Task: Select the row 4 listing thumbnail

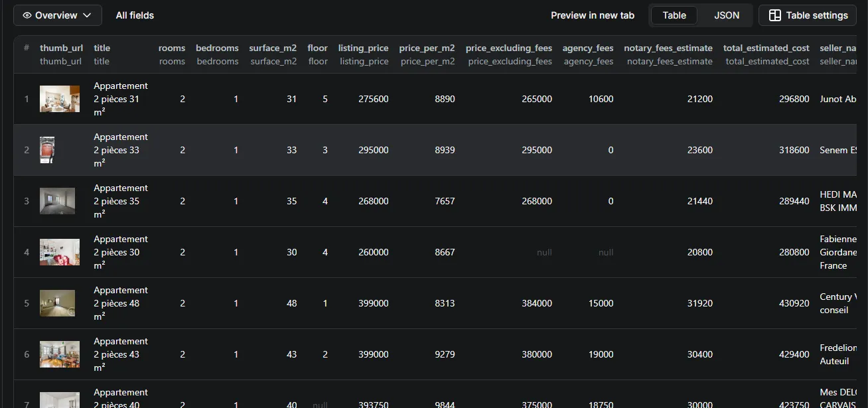Action: [60, 252]
